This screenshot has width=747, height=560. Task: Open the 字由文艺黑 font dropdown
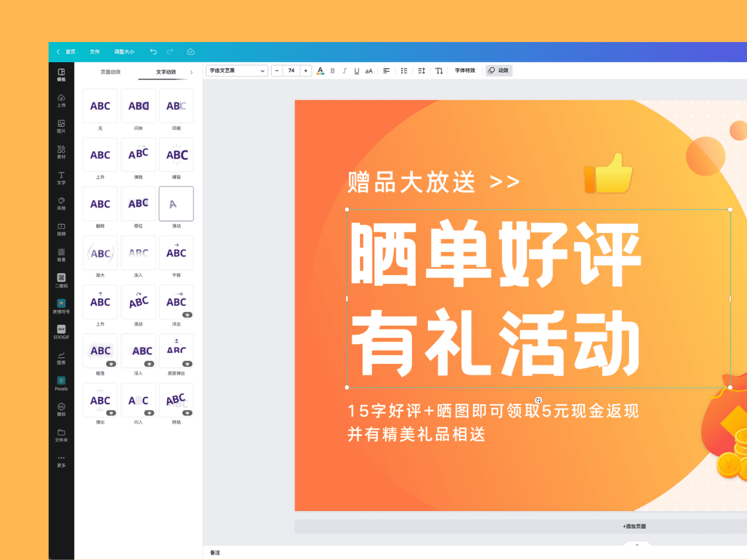[237, 71]
